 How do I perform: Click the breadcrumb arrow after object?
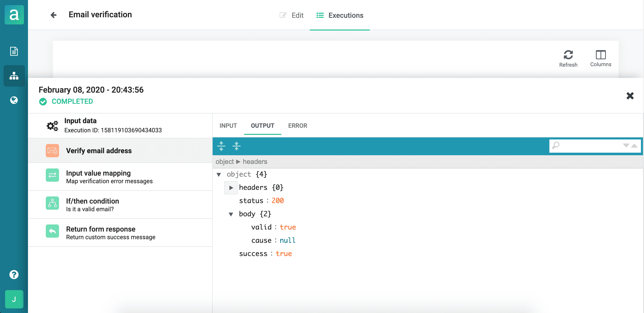coord(238,162)
